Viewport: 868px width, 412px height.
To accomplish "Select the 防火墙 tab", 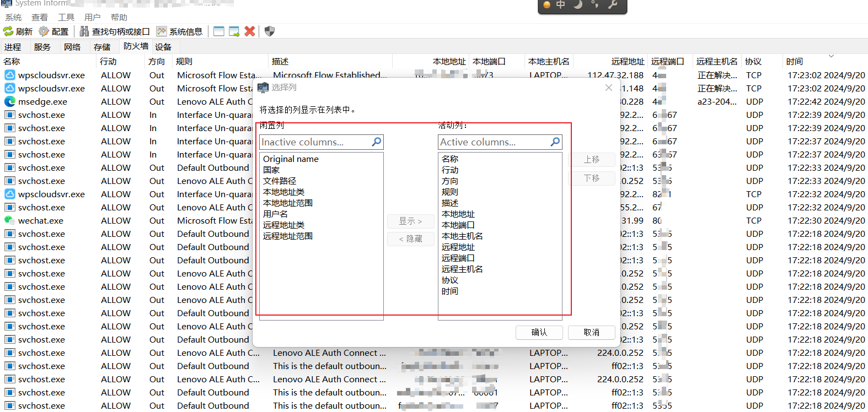I will pos(136,46).
